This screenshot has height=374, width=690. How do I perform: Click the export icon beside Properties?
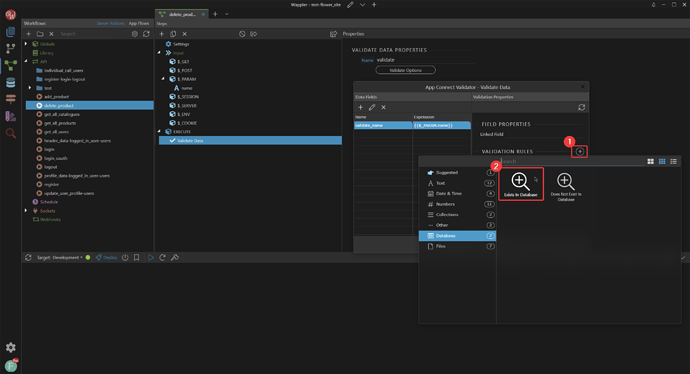[x=333, y=34]
